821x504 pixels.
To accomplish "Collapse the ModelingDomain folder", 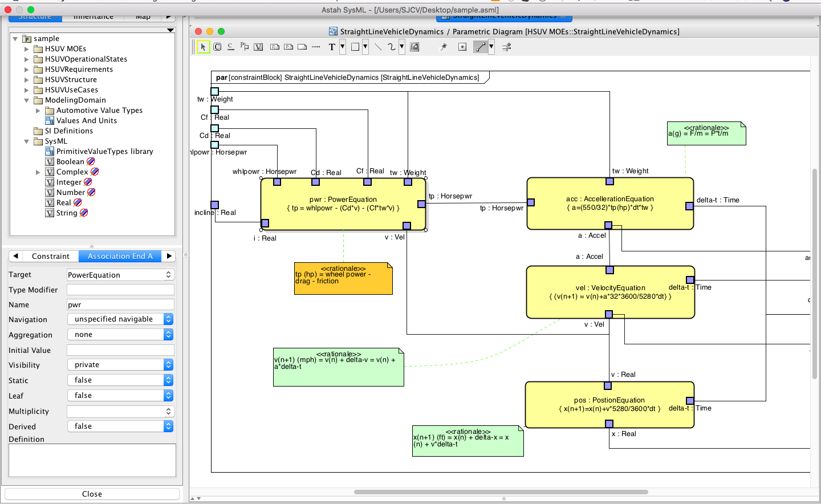I will coord(26,100).
